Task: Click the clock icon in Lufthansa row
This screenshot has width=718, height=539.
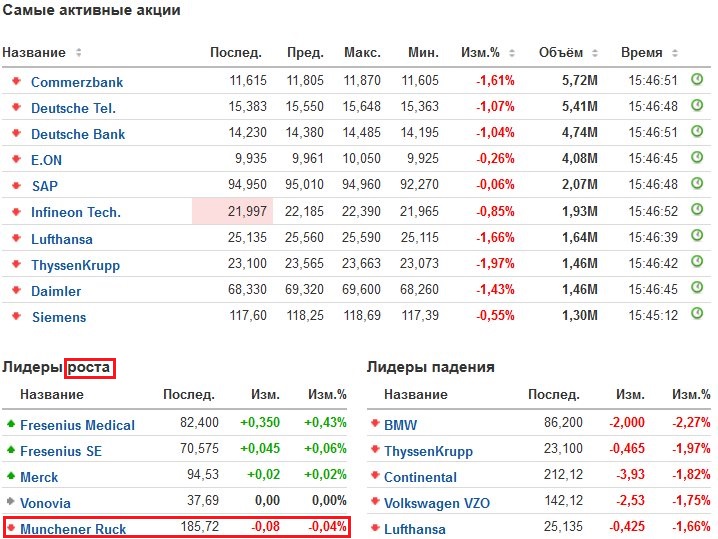Action: (697, 236)
